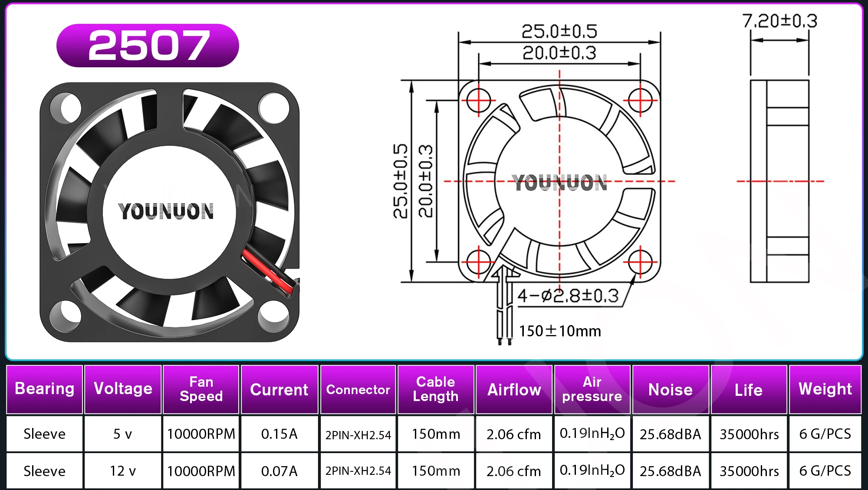Click the YOUNUON logo on fan photo
The width and height of the screenshot is (868, 490).
166,211
